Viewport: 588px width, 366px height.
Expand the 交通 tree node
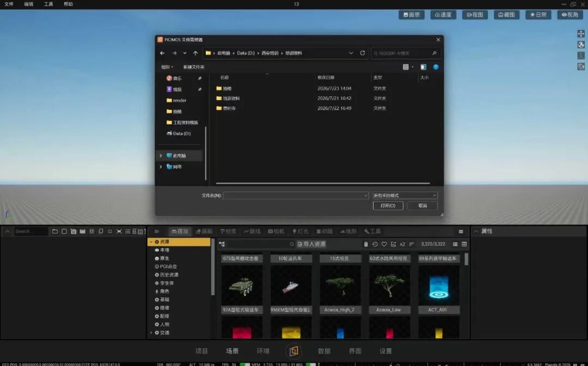click(151, 333)
